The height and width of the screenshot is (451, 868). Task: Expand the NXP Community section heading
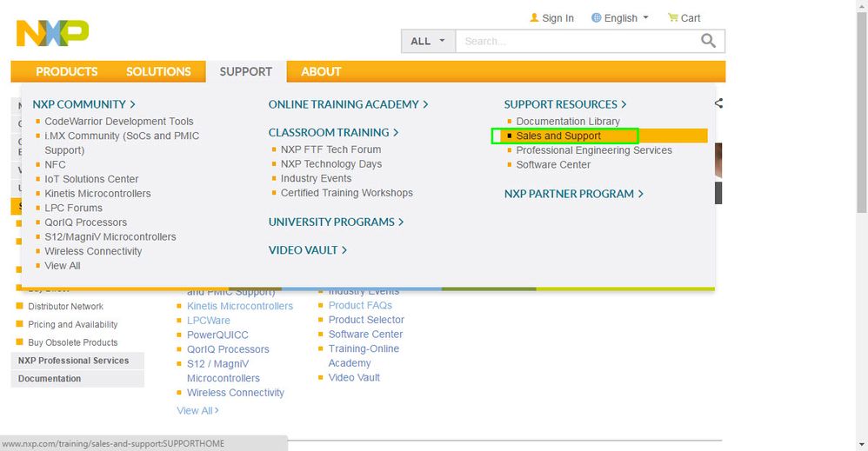click(x=83, y=104)
